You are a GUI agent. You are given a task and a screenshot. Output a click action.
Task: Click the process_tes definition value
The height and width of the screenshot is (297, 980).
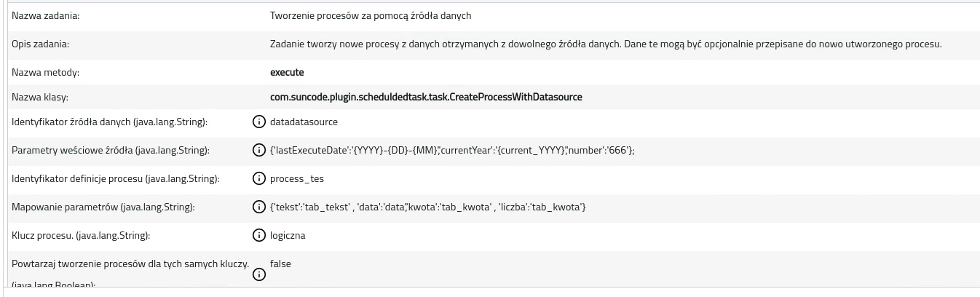[x=297, y=178]
